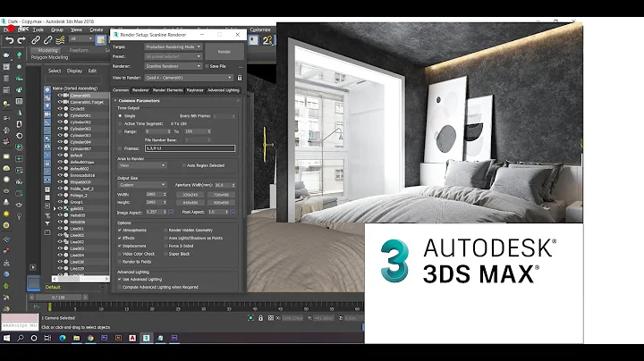Click the frame 0 / 100 time slider
The image size is (644, 361).
pyautogui.click(x=58, y=298)
